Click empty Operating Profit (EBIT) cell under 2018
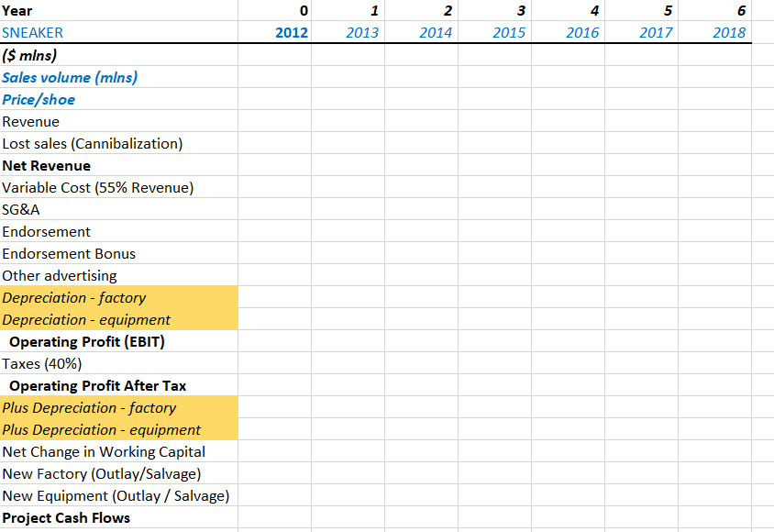Image resolution: width=774 pixels, height=532 pixels. tap(714, 341)
